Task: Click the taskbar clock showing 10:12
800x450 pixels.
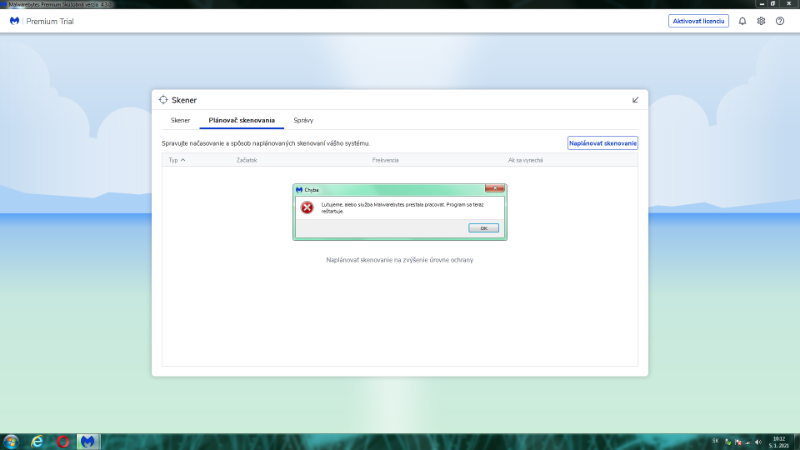Action: [779, 442]
